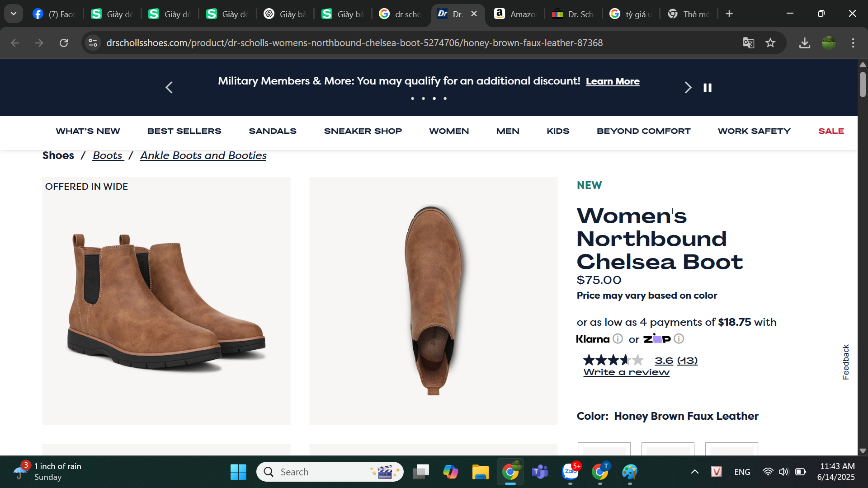The width and height of the screenshot is (868, 488).
Task: Show the previous promo banner
Action: (x=169, y=88)
